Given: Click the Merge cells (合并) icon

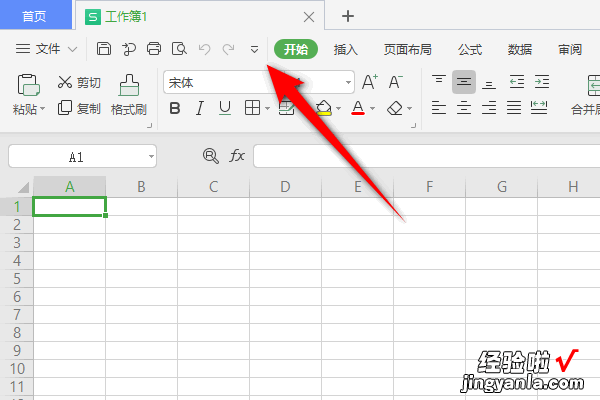Looking at the screenshot, I should pos(593,85).
